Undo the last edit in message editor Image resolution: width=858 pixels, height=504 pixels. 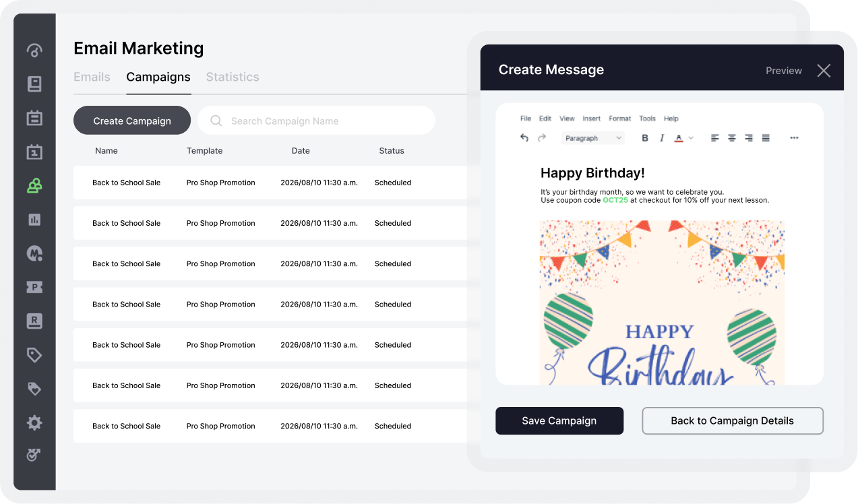pos(524,138)
